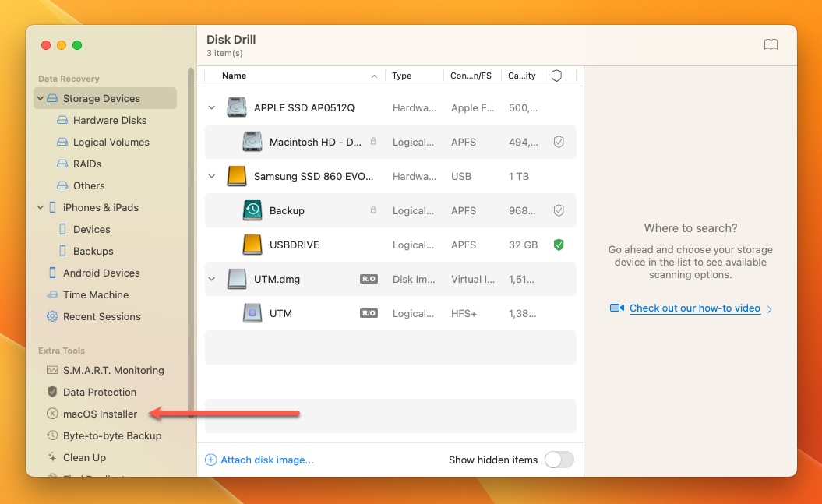Click the lock icon beside Backup
The height and width of the screenshot is (504, 822).
coord(373,210)
